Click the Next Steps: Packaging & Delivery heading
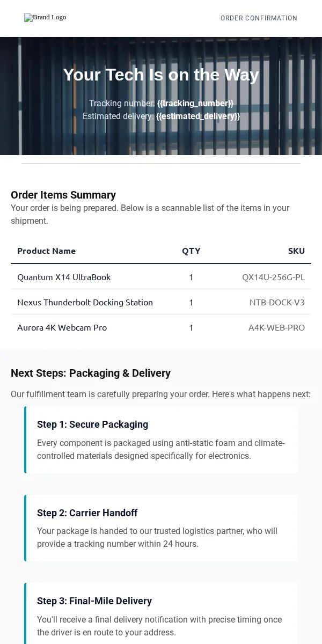The height and width of the screenshot is (644, 322). coord(91,373)
